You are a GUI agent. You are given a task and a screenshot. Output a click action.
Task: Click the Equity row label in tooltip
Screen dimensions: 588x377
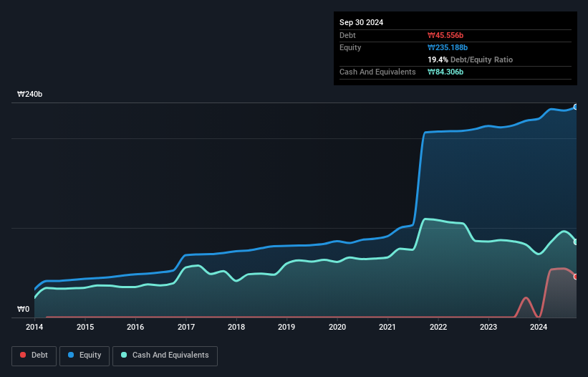(x=350, y=47)
